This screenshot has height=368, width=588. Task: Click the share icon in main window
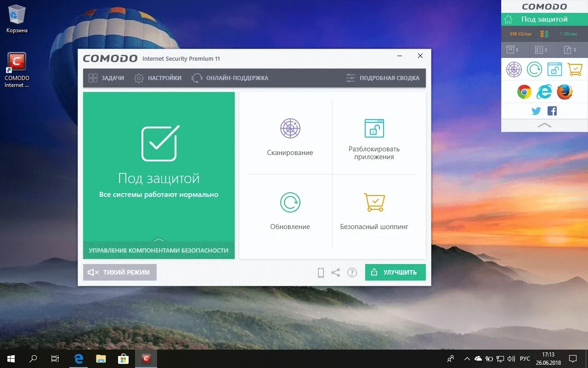pyautogui.click(x=336, y=273)
